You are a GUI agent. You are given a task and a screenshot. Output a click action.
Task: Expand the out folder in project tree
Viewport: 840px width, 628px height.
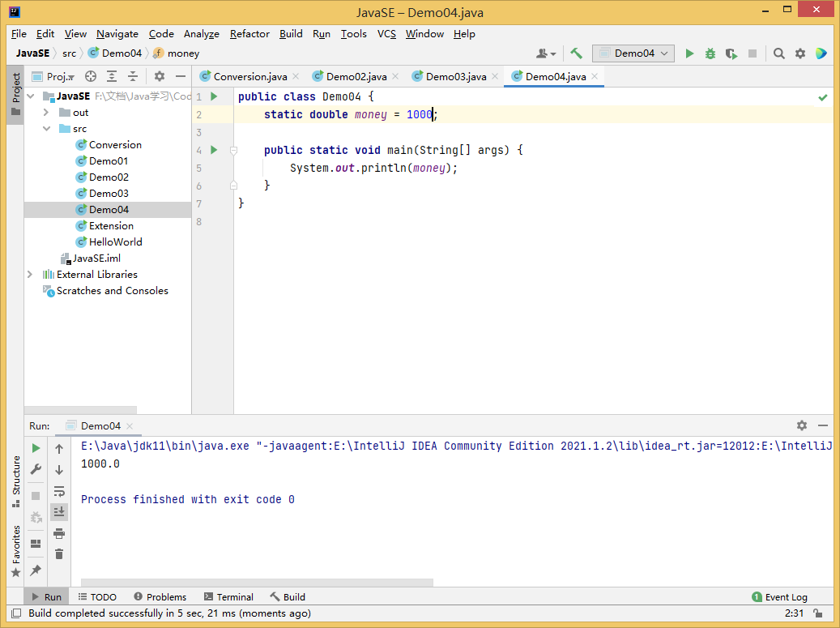48,113
